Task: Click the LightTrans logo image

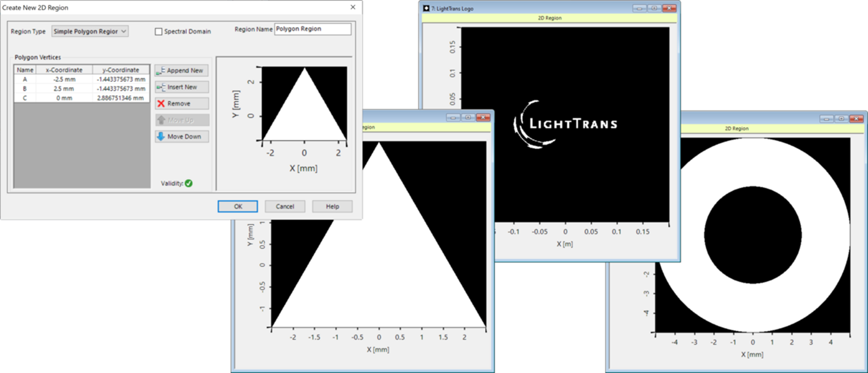Action: [565, 124]
